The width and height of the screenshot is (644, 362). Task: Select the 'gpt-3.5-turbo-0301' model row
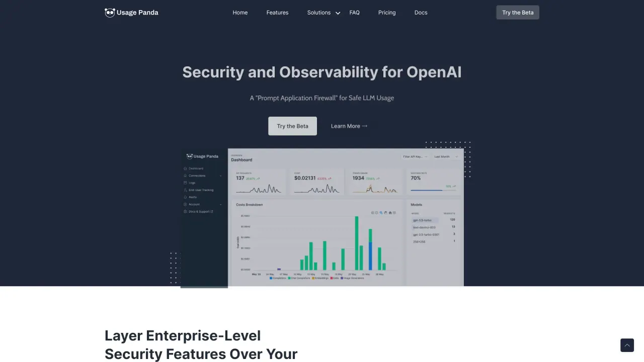click(x=433, y=234)
